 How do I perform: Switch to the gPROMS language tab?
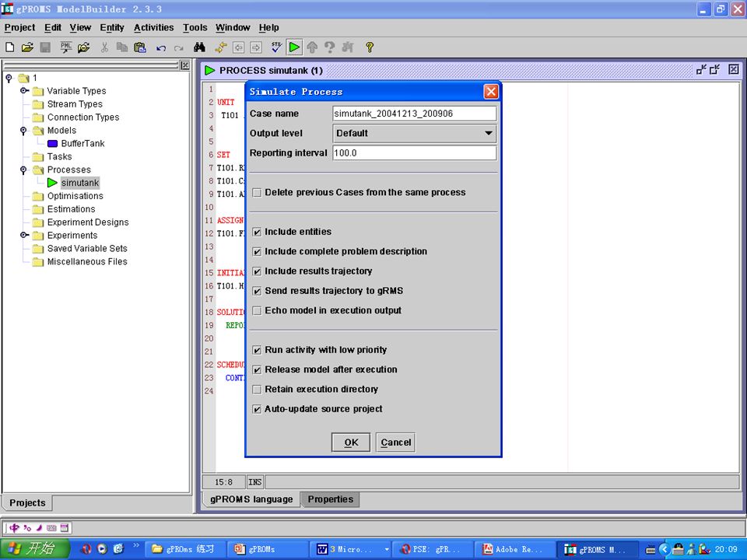[x=251, y=499]
